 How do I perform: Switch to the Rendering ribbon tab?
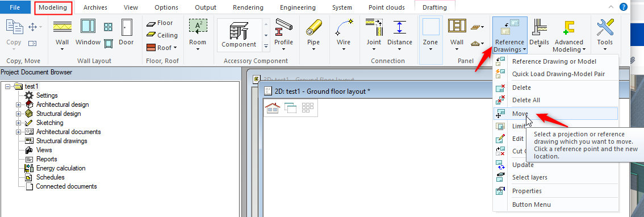click(x=248, y=7)
